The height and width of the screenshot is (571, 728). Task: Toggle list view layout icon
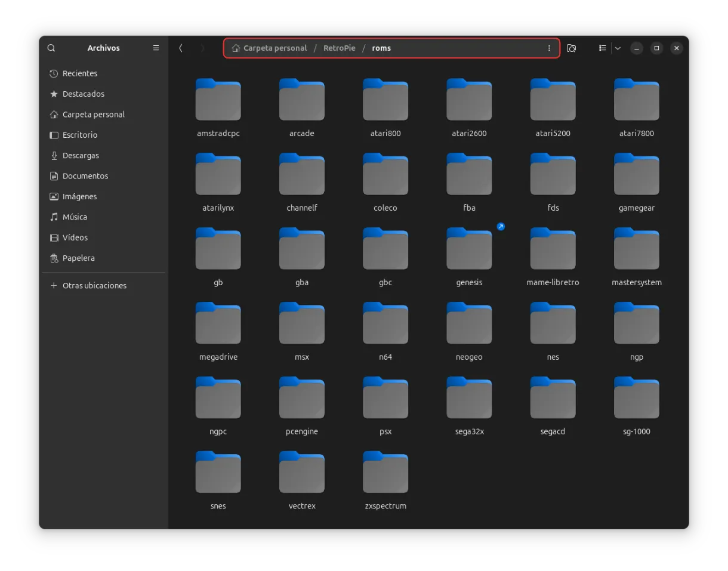pyautogui.click(x=603, y=48)
